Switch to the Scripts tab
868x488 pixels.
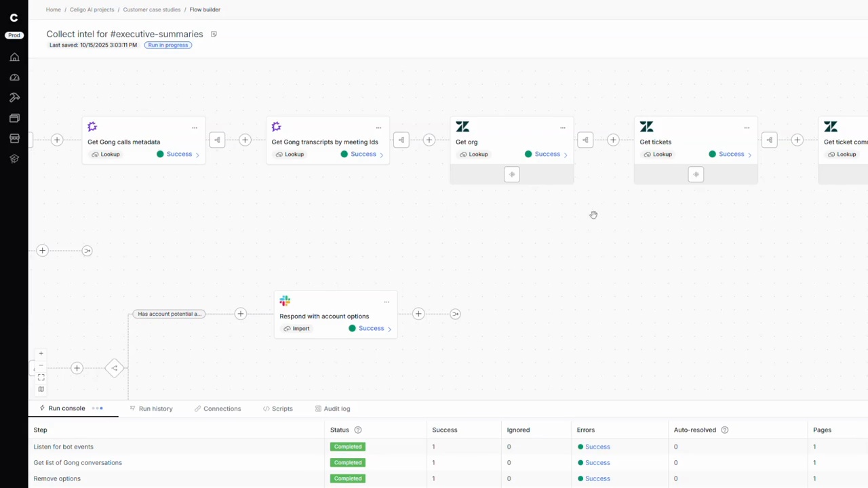pyautogui.click(x=281, y=409)
